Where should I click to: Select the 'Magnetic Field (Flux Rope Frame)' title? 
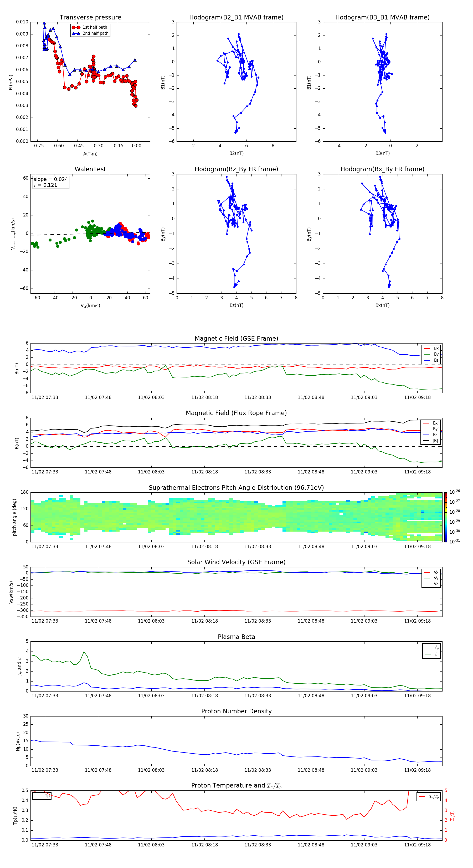pos(236,413)
